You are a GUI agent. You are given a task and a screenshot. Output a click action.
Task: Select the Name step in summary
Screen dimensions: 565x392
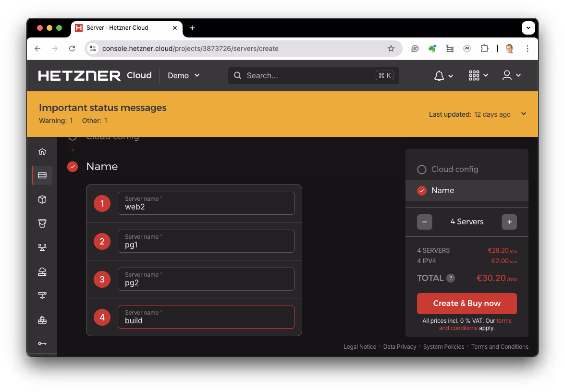point(442,191)
